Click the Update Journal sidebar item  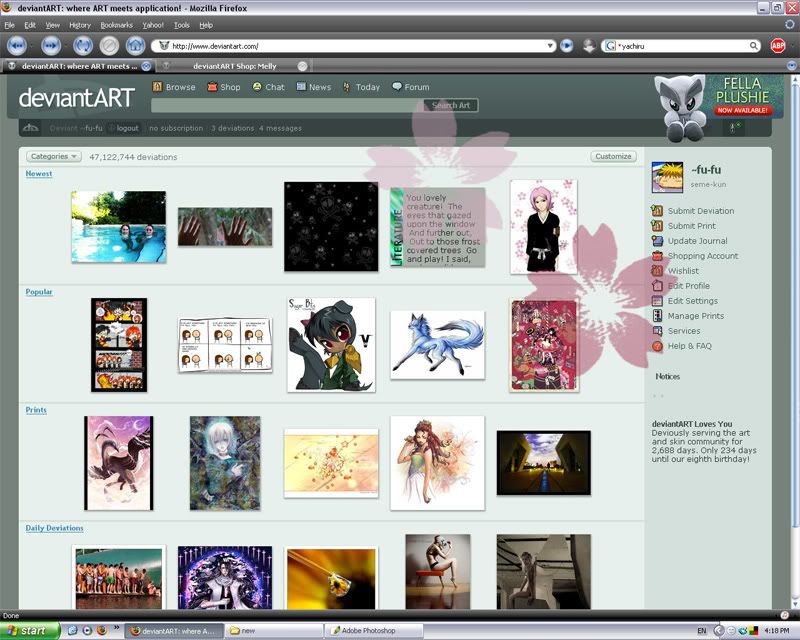point(690,241)
